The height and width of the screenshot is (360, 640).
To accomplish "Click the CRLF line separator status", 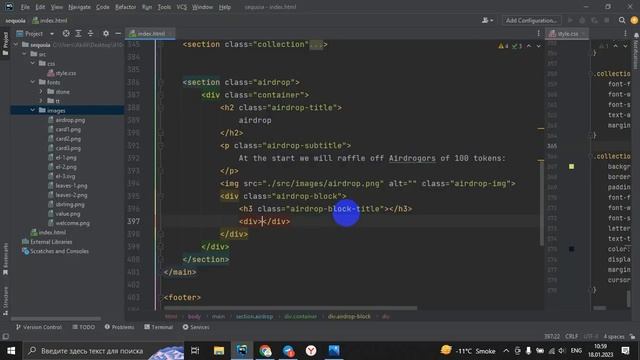I will 571,336.
